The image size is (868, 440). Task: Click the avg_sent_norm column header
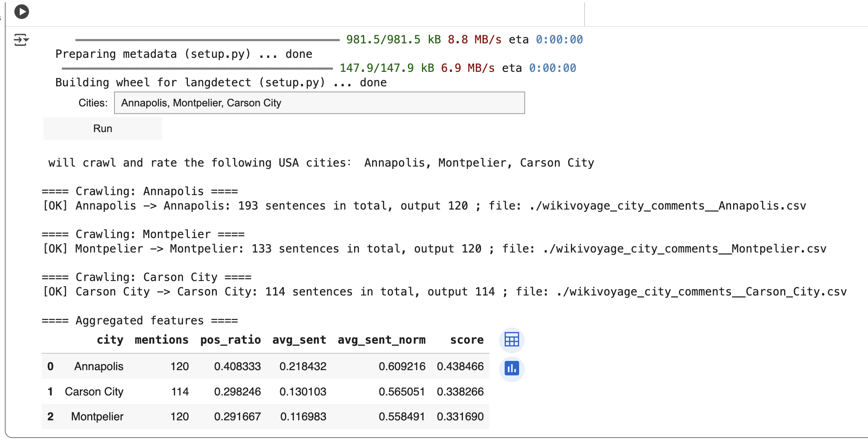[381, 340]
